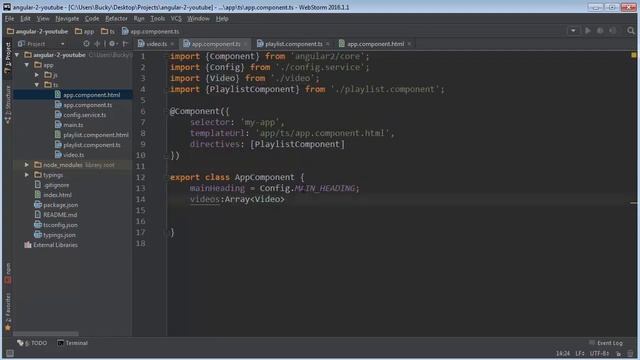Image resolution: width=640 pixels, height=360 pixels.
Task: Click tool window quick access icon bottom-left
Action: click(9, 353)
